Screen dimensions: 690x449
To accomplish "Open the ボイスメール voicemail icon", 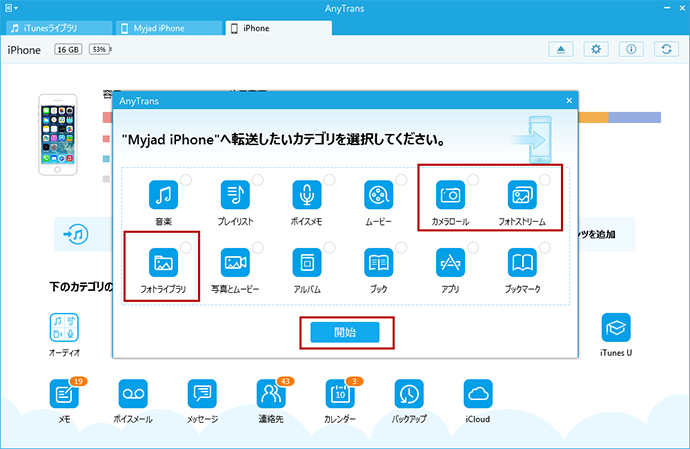I will (x=133, y=394).
